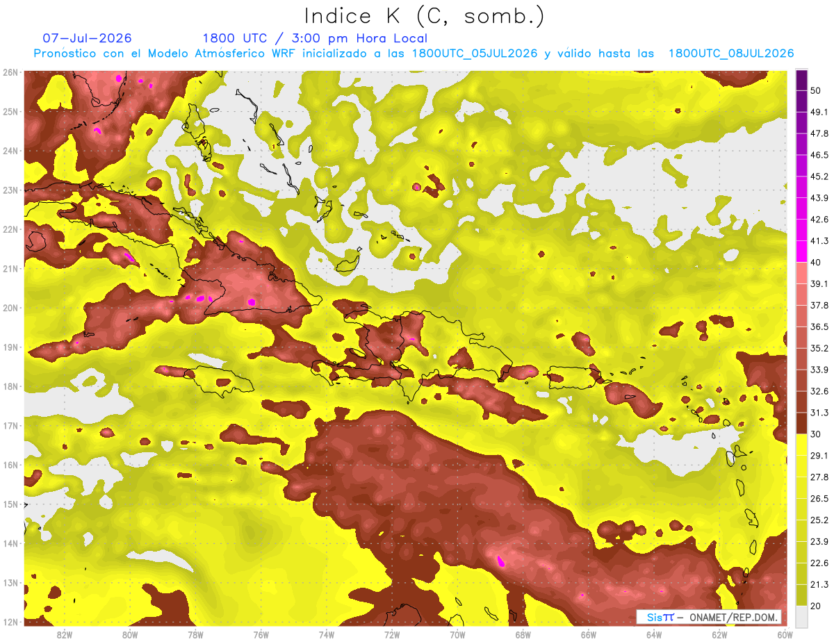
Task: Click the colorbar value 23.9
Action: [819, 542]
